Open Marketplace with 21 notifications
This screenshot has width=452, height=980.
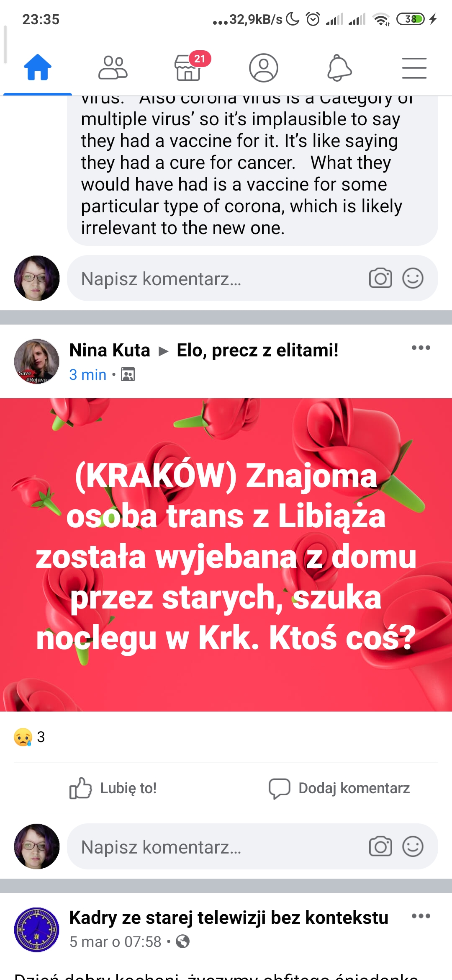[x=189, y=67]
